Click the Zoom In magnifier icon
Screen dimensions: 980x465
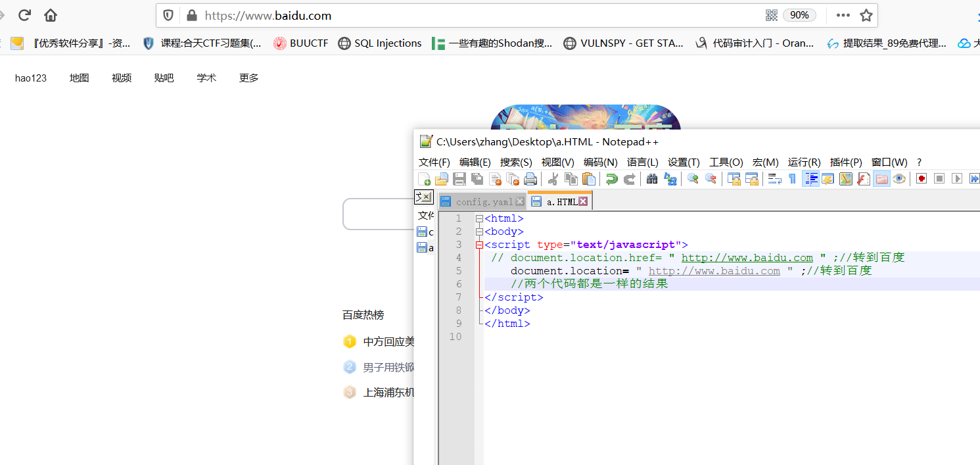(x=693, y=179)
